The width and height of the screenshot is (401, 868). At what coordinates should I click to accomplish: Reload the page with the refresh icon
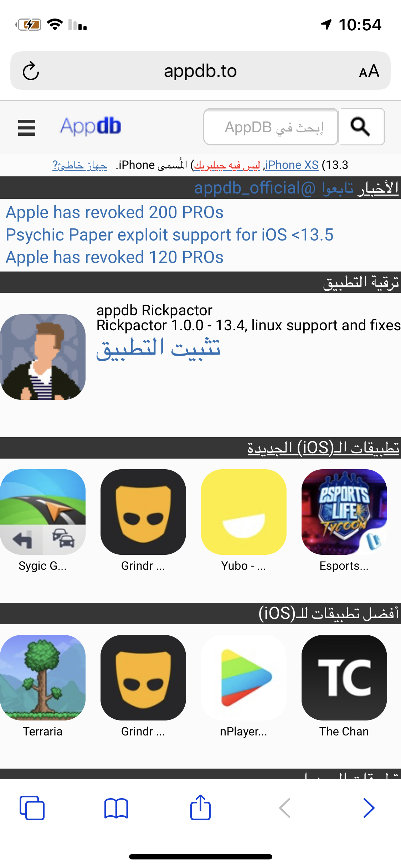[31, 71]
